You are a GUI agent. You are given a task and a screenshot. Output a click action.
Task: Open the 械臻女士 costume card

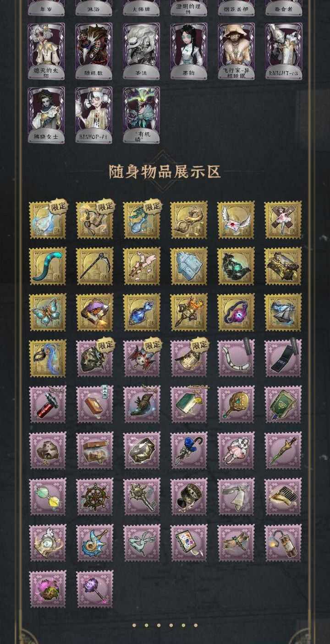coord(46,115)
